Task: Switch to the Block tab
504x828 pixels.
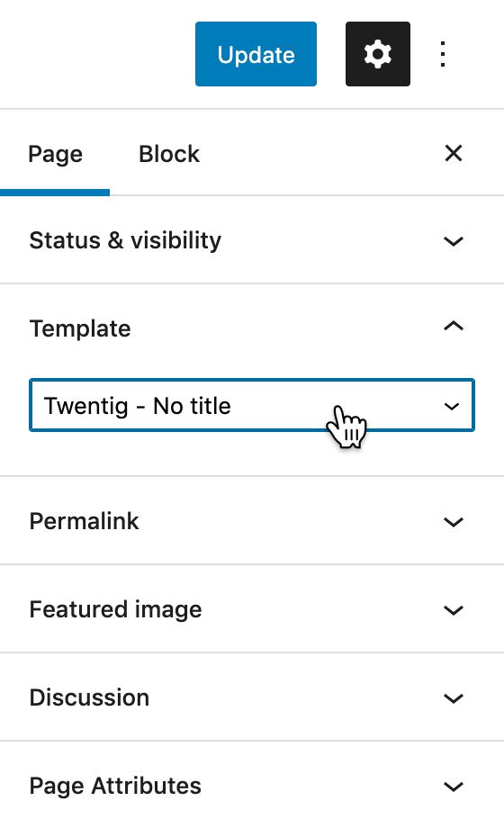Action: (x=169, y=154)
